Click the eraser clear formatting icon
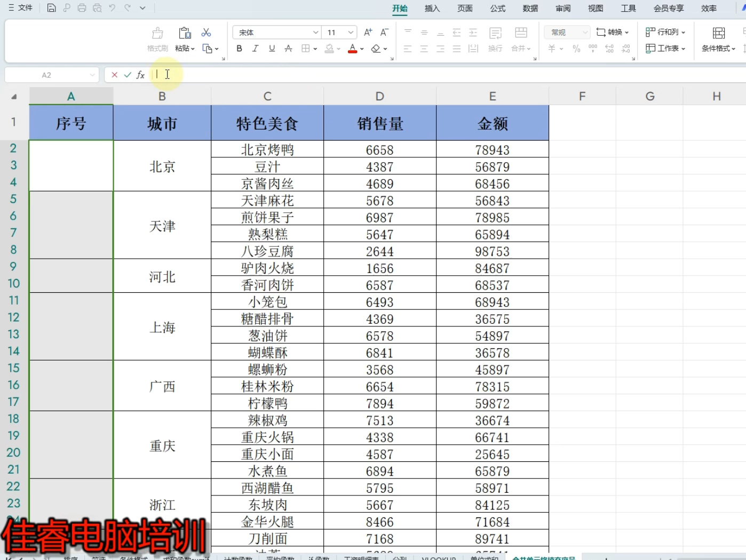The image size is (746, 560). (376, 49)
